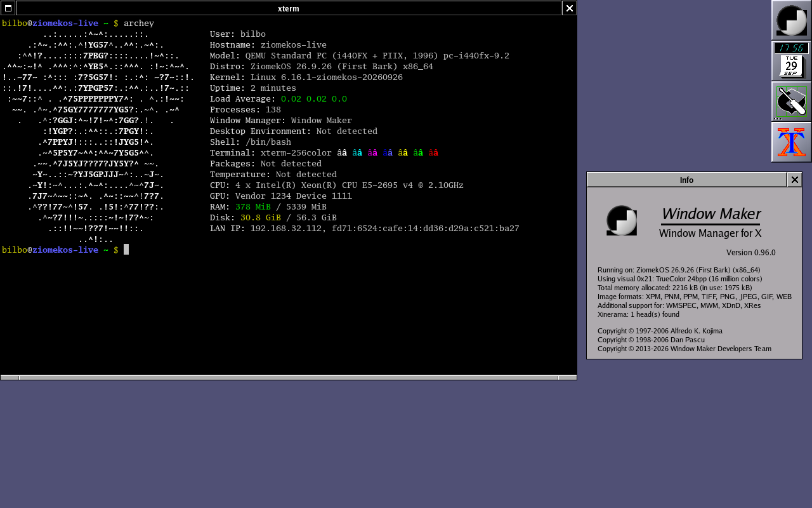Viewport: 812px width, 508px height.
Task: Click the Info panel titlebar
Action: 686,180
